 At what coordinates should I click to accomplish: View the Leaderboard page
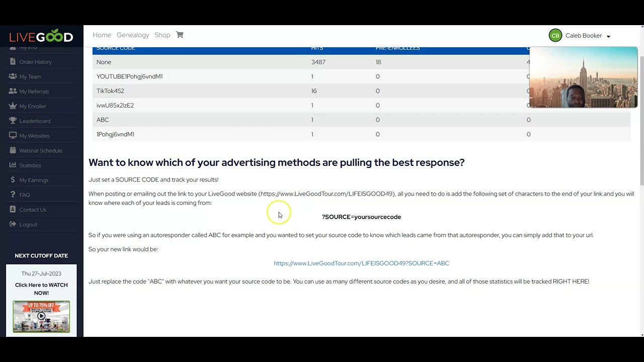[35, 121]
